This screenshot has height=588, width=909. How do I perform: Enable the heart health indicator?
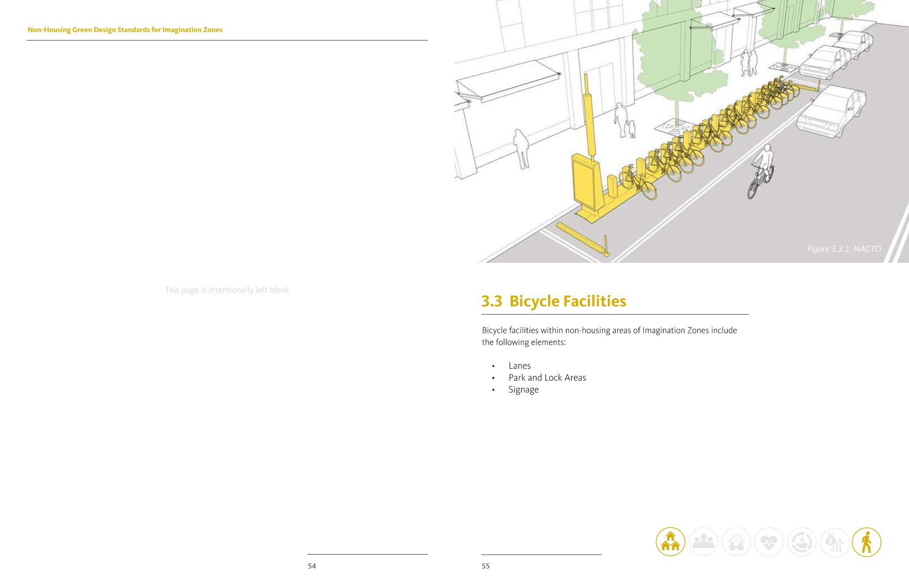tap(769, 542)
